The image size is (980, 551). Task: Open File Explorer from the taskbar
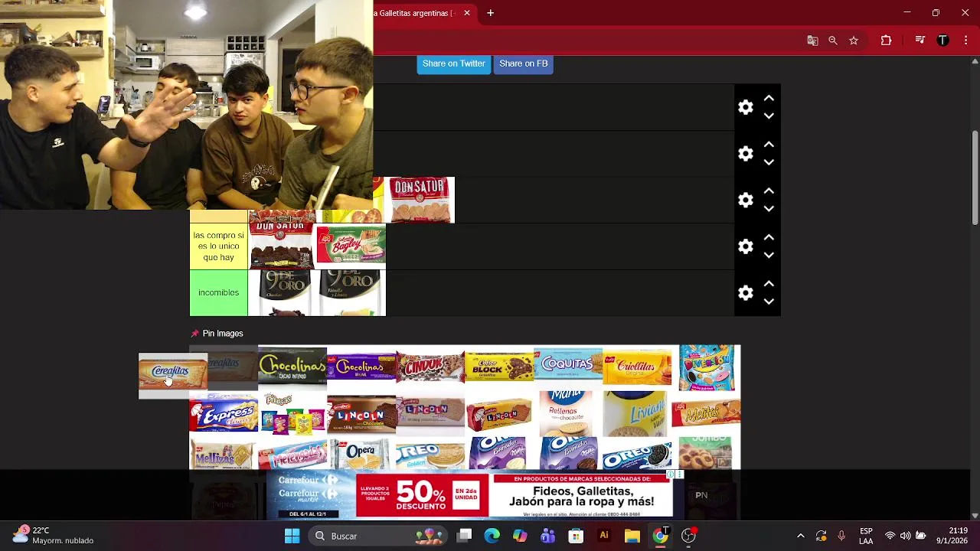point(632,536)
